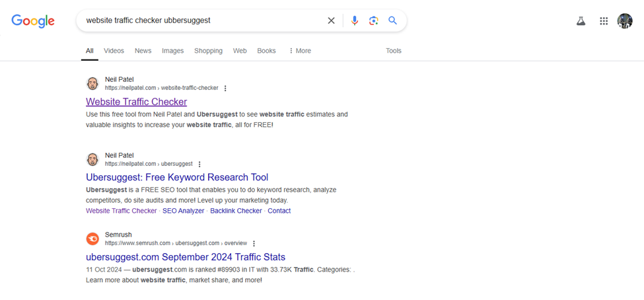Screen dimensions: 644x300
Task: Expand the More search filters menu
Action: [300, 51]
